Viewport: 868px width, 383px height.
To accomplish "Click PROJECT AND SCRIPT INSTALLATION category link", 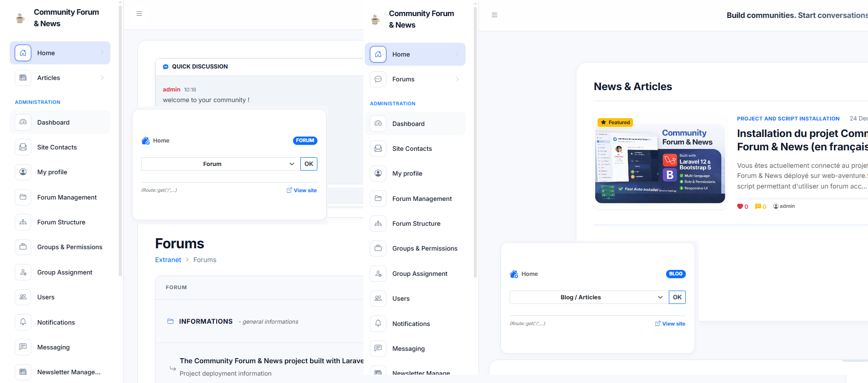I will (788, 119).
